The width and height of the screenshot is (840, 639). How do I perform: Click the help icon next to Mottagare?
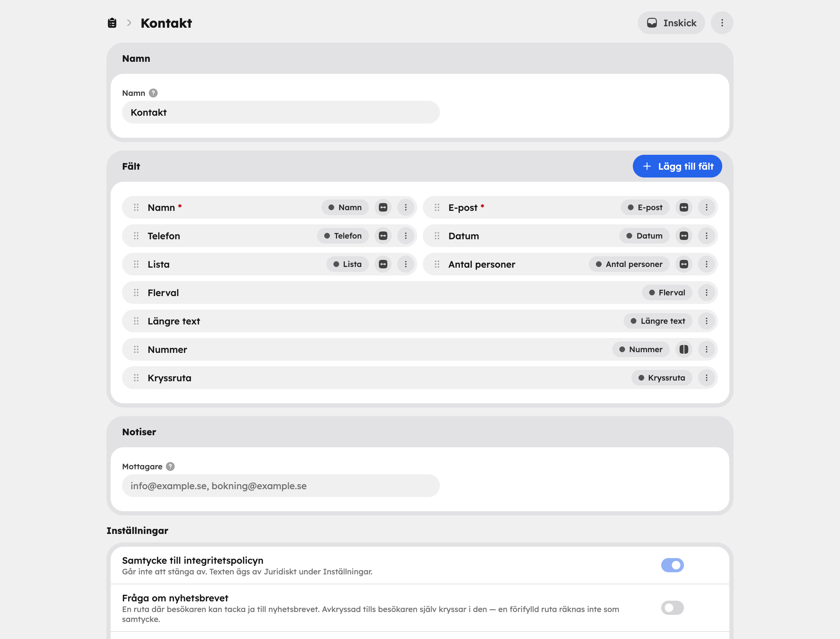[x=170, y=466]
